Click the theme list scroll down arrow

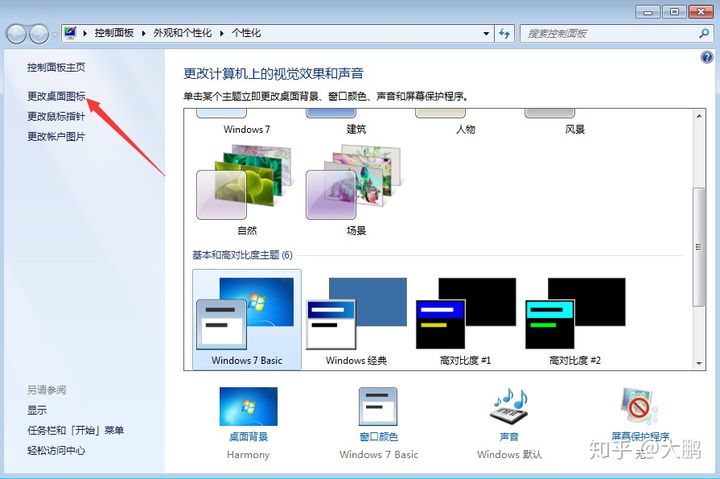699,363
